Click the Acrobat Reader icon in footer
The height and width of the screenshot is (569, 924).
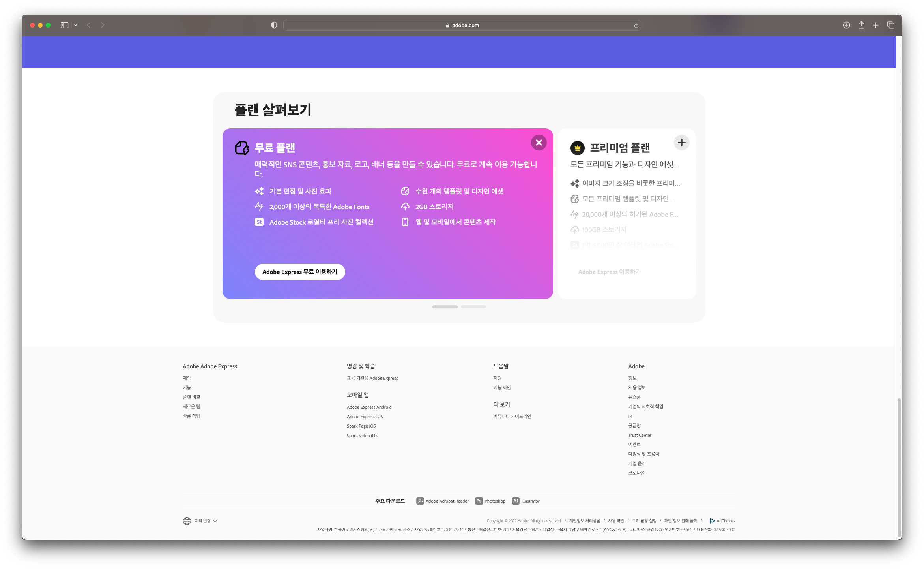(420, 501)
